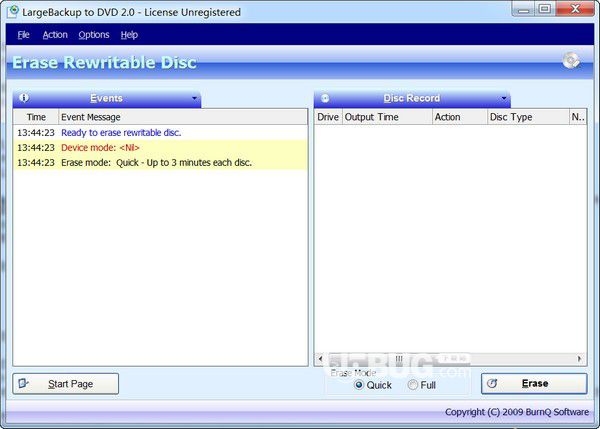The image size is (600, 429).
Task: Expand the Disc Record dropdown arrow
Action: pyautogui.click(x=504, y=99)
